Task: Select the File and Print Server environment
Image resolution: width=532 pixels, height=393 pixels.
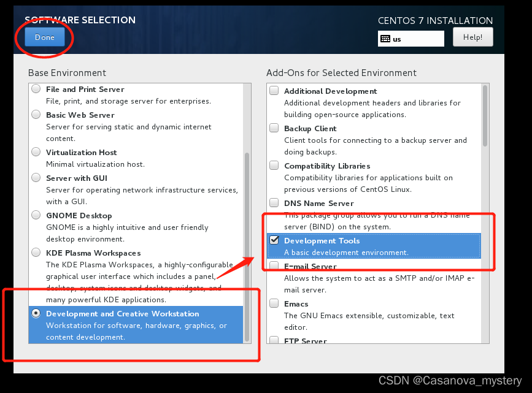Action: point(36,88)
